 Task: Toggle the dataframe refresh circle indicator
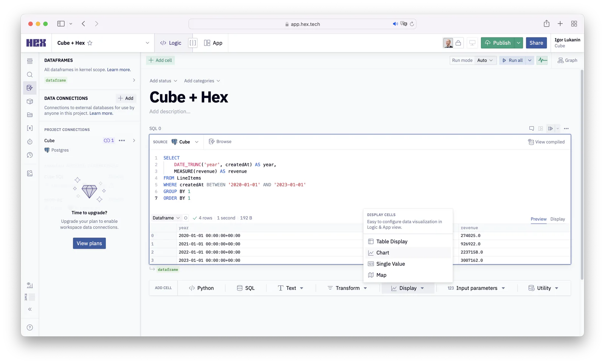coord(186,218)
